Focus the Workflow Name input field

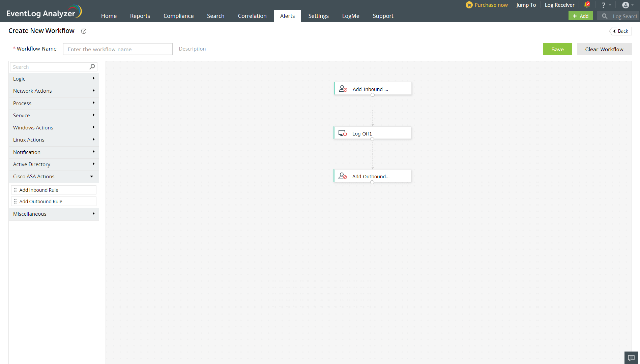tap(118, 49)
